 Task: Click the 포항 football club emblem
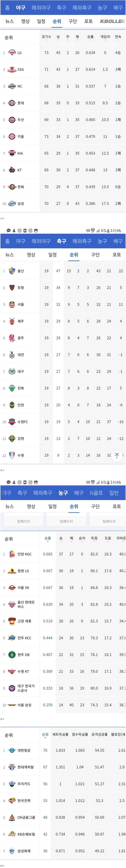[12, 288]
